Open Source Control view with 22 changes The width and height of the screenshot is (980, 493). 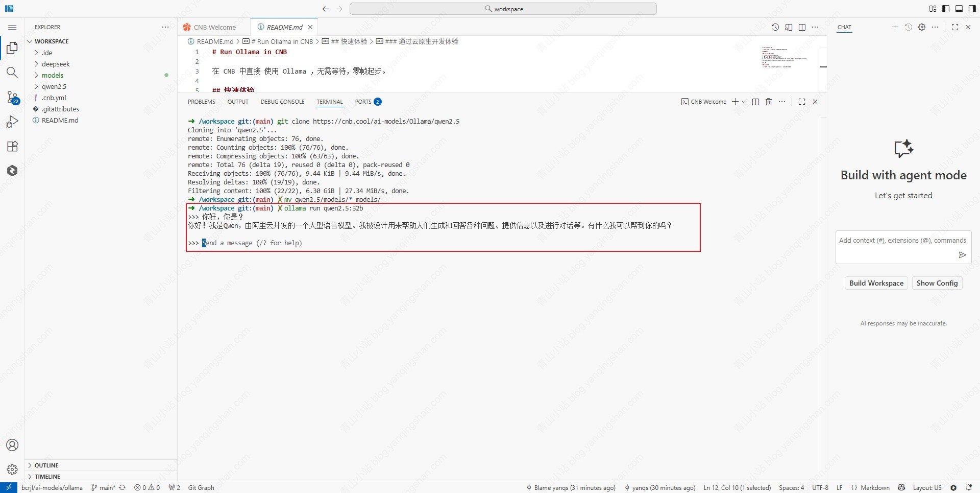(12, 97)
